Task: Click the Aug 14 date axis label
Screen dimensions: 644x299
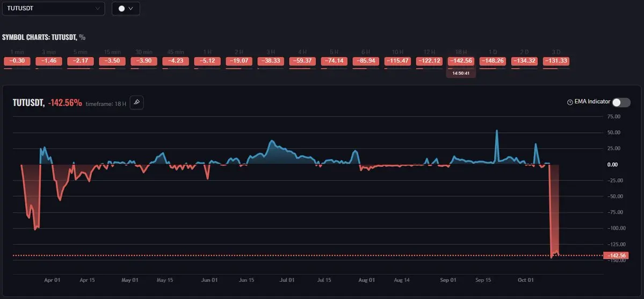Action: [x=401, y=280]
